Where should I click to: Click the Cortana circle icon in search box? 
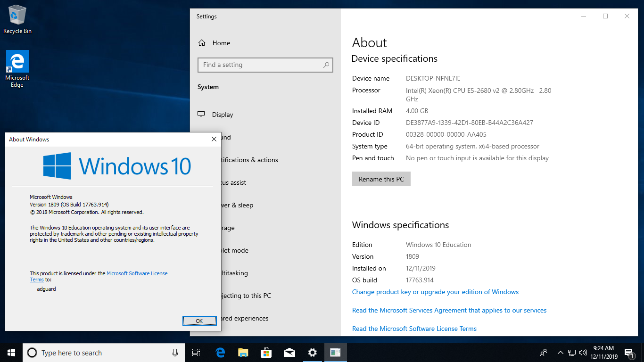point(32,353)
